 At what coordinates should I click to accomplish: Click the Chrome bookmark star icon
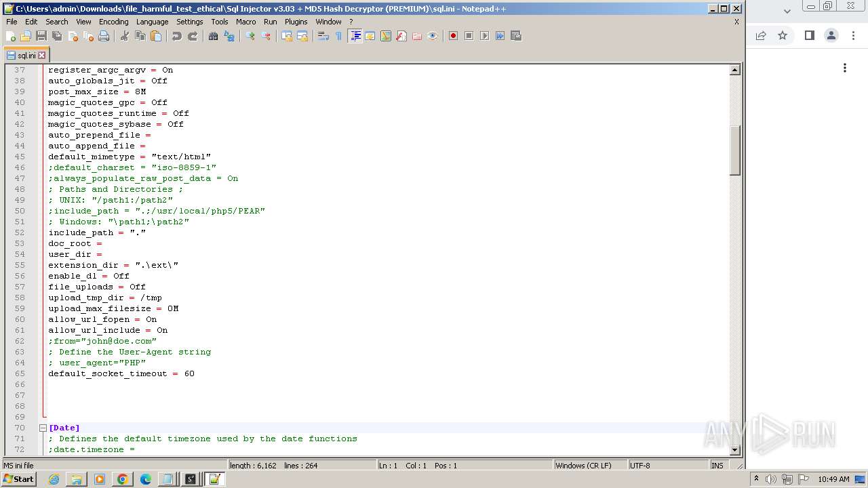[x=783, y=36]
